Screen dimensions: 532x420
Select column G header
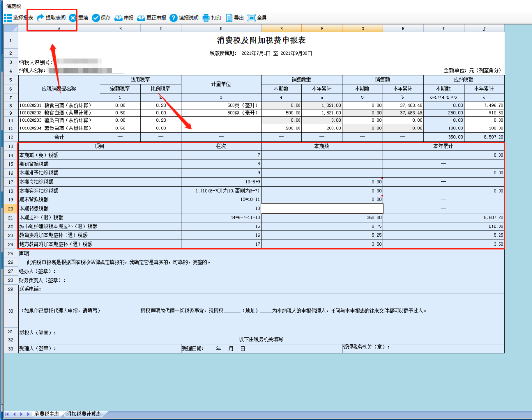[363, 29]
